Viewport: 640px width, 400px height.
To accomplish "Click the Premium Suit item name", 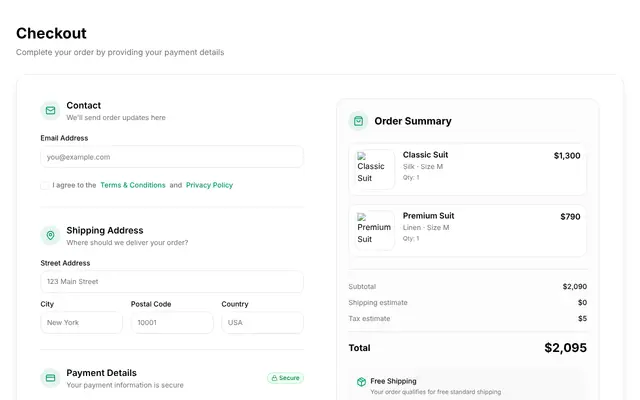I will click(428, 216).
